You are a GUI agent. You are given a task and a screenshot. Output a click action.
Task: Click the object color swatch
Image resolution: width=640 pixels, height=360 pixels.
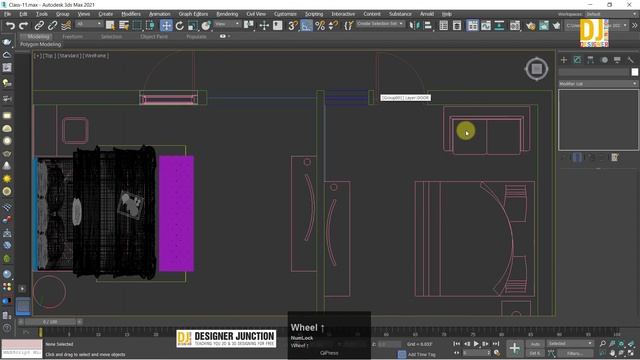pos(635,72)
